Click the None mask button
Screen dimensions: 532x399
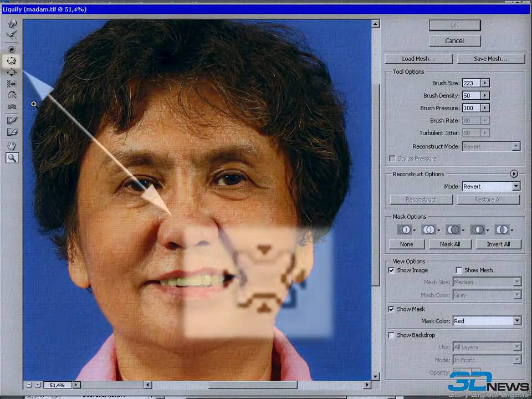[x=406, y=244]
